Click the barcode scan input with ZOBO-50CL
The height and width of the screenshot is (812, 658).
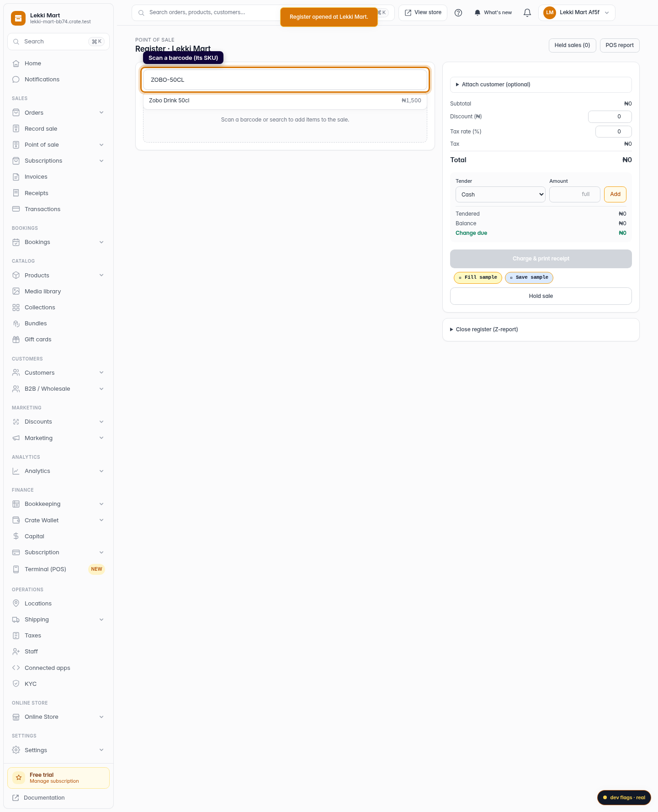pos(285,80)
